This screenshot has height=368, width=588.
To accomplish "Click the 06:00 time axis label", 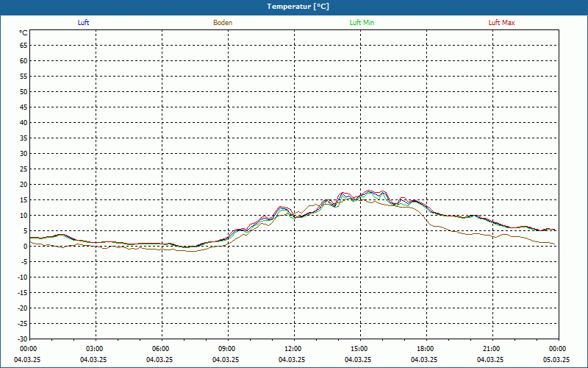I will [x=160, y=349].
